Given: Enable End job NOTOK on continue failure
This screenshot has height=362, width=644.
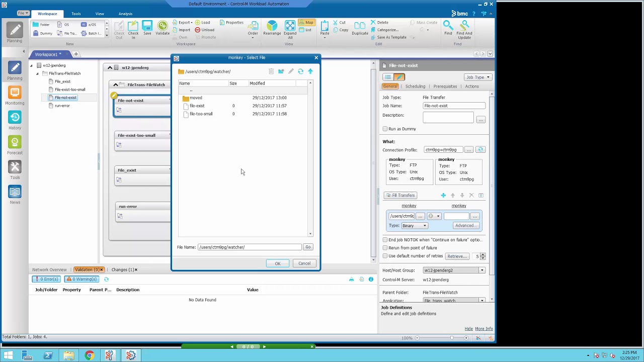Looking at the screenshot, I should click(x=385, y=240).
